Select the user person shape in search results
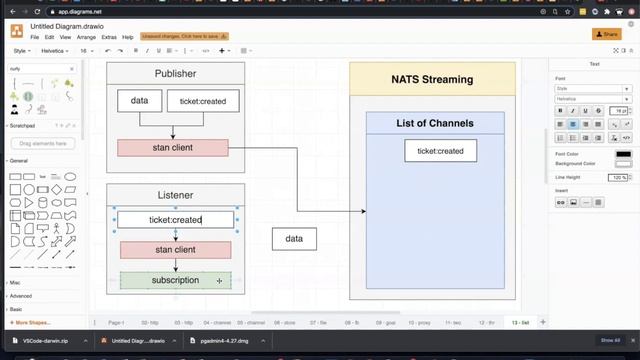 coord(15,109)
